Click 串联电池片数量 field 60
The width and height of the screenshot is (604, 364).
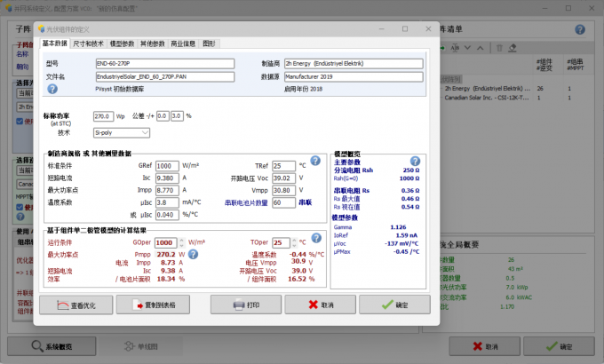tap(283, 202)
